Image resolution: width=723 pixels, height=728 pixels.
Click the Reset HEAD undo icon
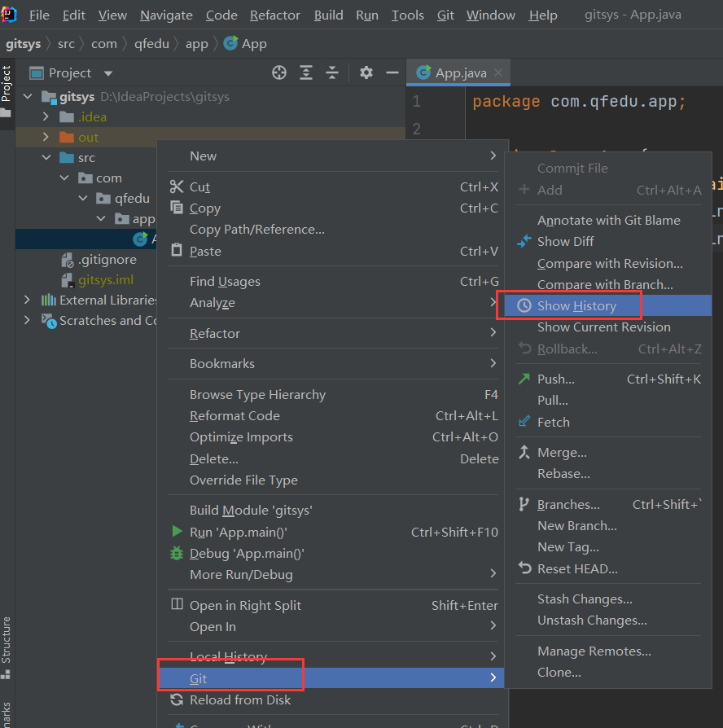point(524,568)
